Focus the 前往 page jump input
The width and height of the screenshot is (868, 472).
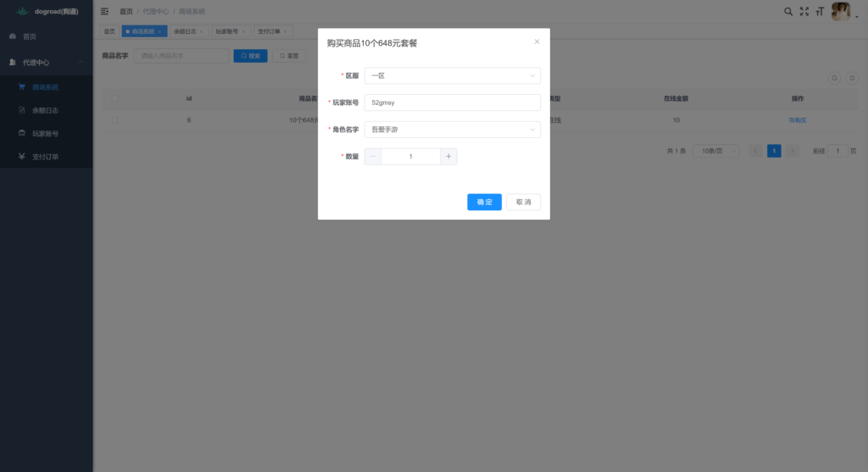(x=837, y=151)
